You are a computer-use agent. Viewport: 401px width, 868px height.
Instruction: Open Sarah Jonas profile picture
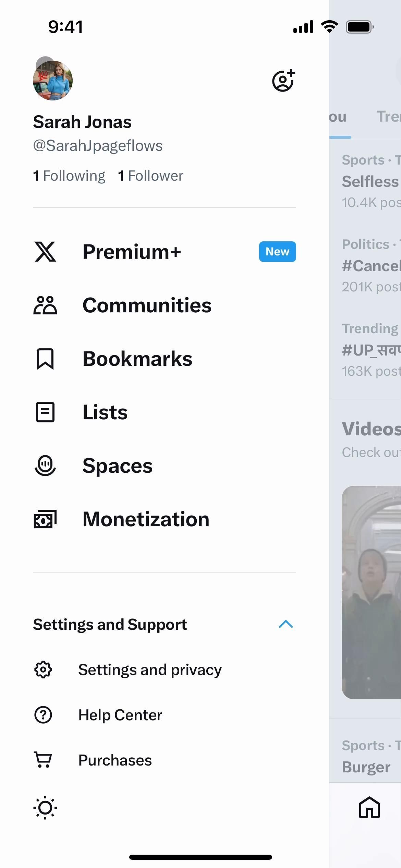click(53, 81)
